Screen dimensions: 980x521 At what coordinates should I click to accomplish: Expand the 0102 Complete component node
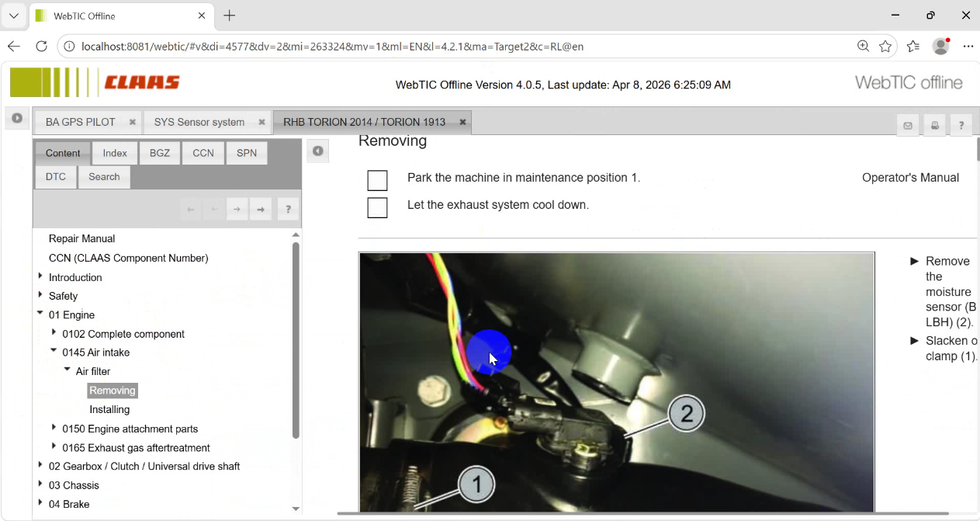tap(54, 332)
